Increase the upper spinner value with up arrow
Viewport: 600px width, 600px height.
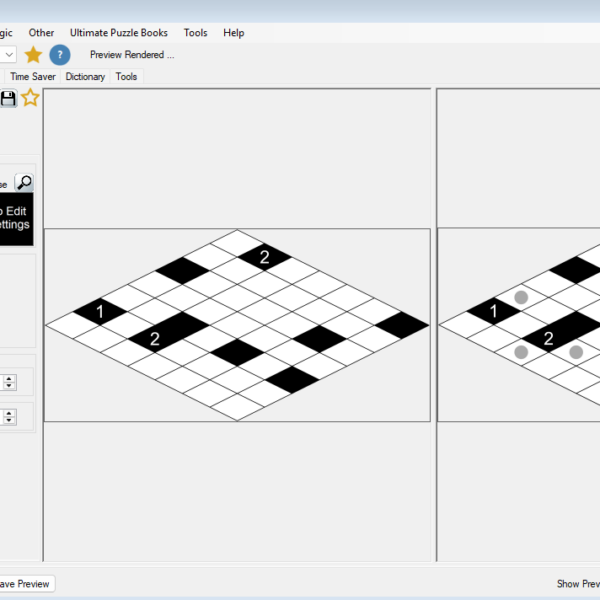point(9,377)
